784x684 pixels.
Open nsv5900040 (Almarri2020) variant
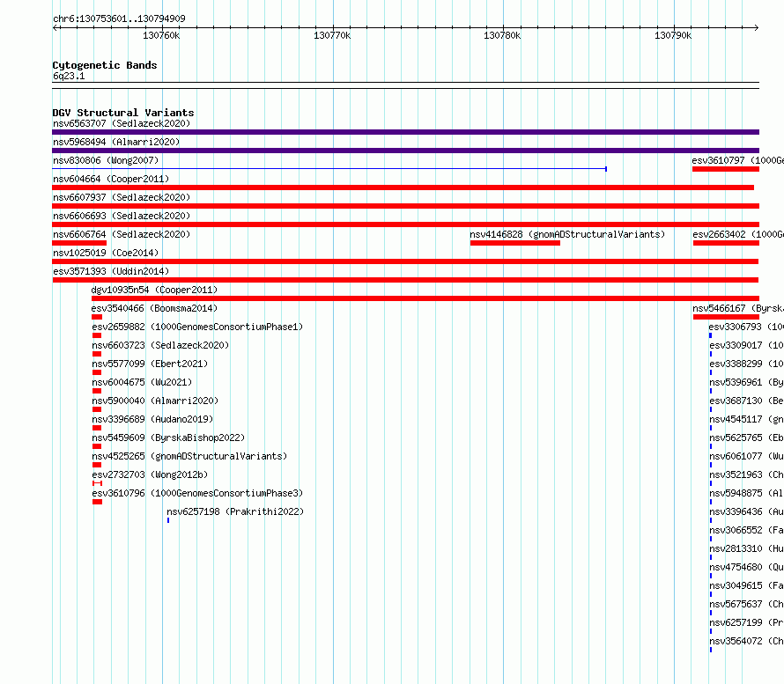155,401
